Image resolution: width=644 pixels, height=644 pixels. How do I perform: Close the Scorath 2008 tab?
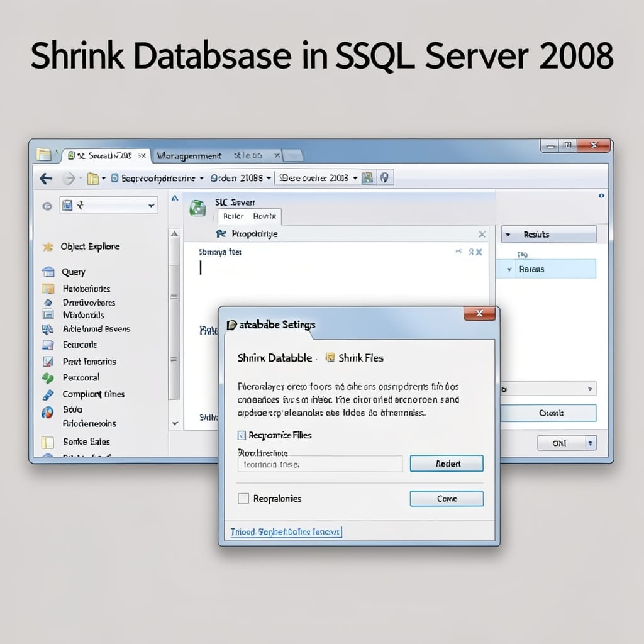pos(142,156)
